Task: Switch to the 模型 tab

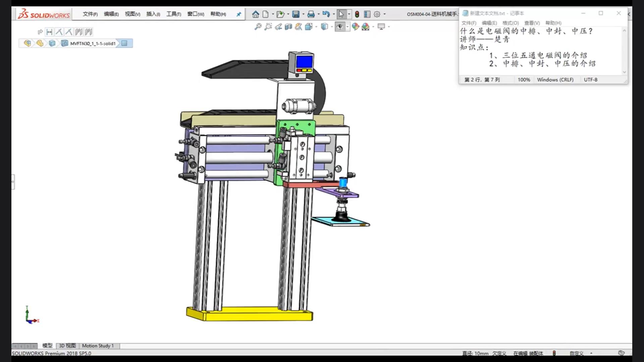Action: tap(47, 346)
